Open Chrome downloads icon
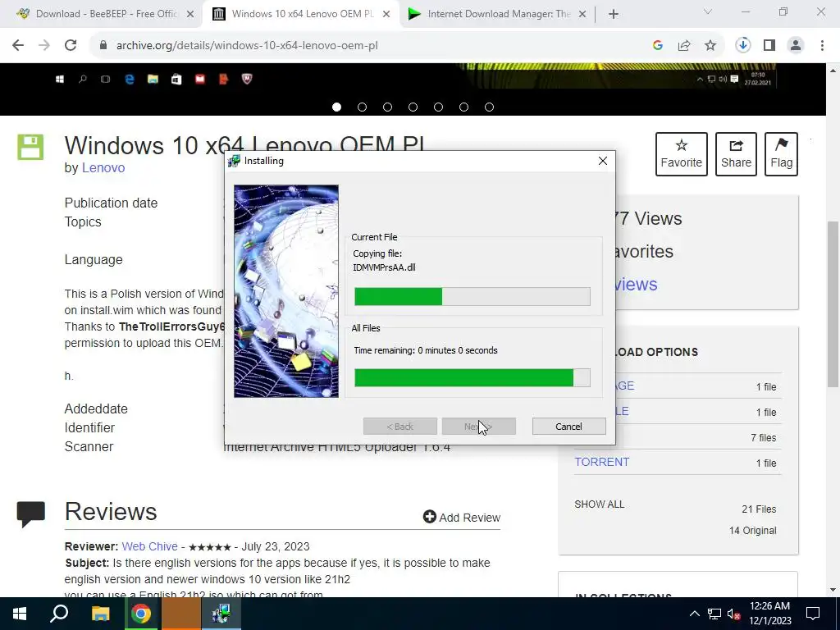Viewport: 840px width, 630px height. point(743,46)
